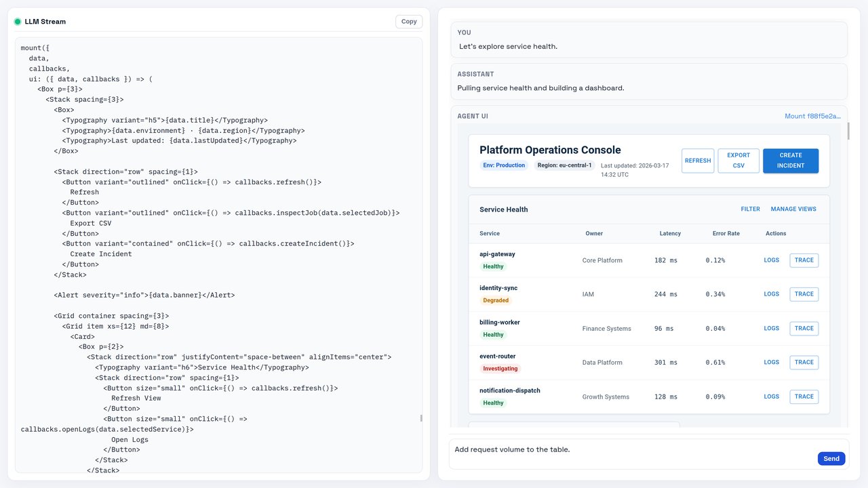Viewport: 868px width, 488px height.
Task: Click the Degraded status badge on identity-sync
Action: tap(496, 300)
